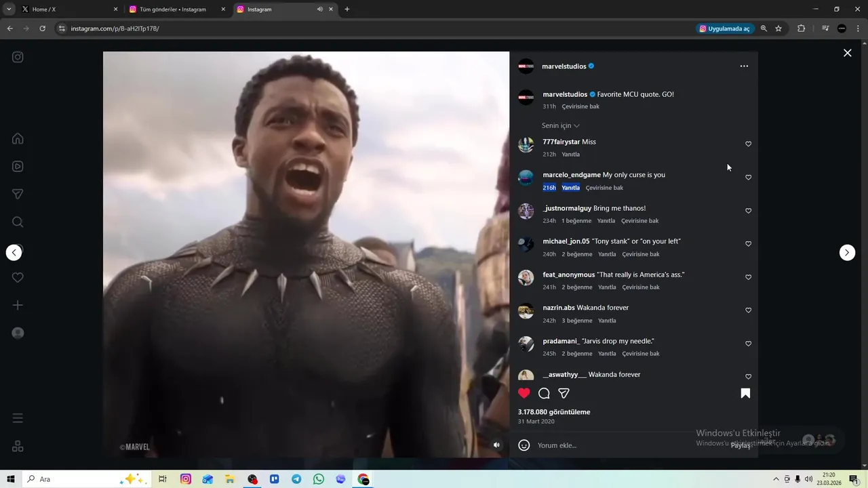Share post using paper-plane icon under comments

564,393
